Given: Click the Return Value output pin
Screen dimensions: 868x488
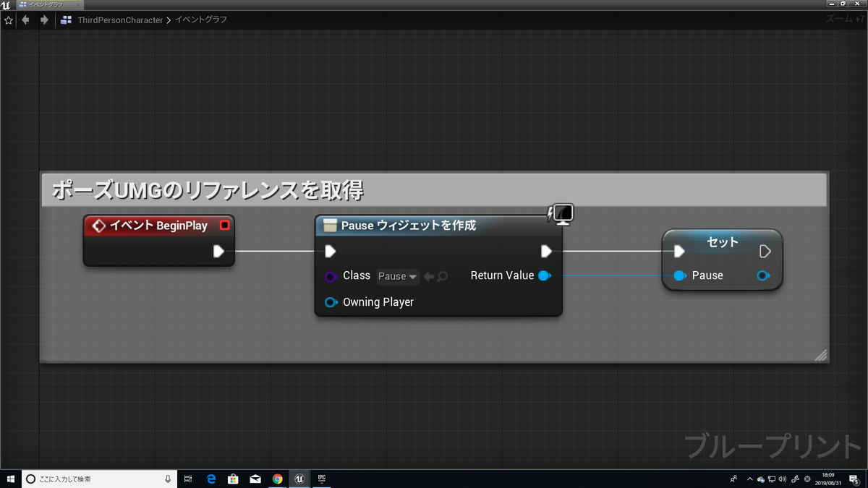Looking at the screenshot, I should click(544, 275).
